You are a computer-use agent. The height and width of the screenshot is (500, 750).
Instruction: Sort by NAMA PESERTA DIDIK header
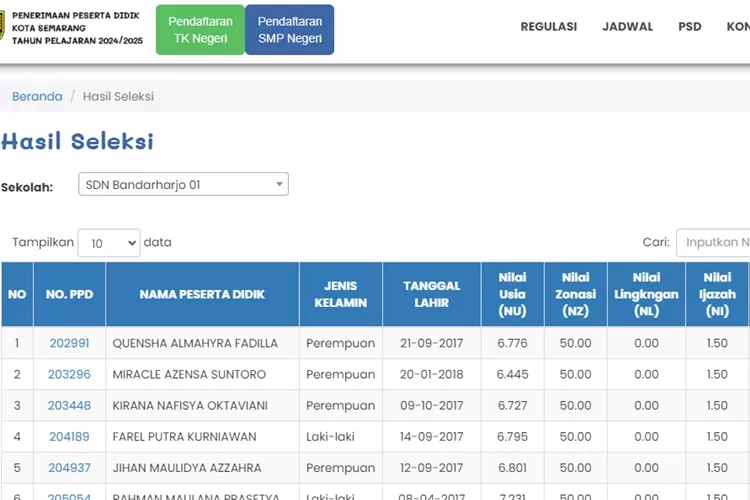[202, 294]
